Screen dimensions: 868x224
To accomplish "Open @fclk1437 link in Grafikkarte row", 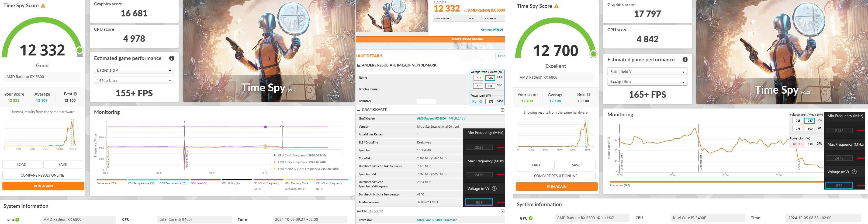I will (457, 118).
